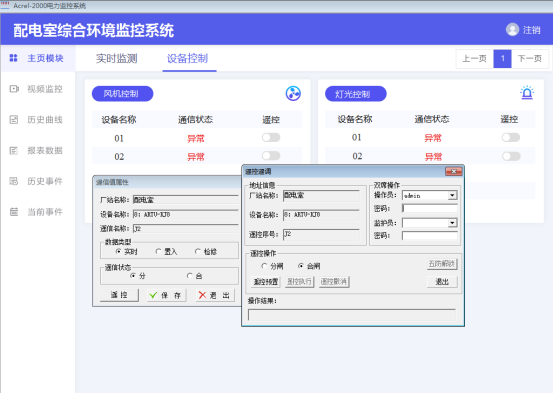This screenshot has width=553, height=394.
Task: Toggle remote control switch for light 02
Action: pos(511,156)
